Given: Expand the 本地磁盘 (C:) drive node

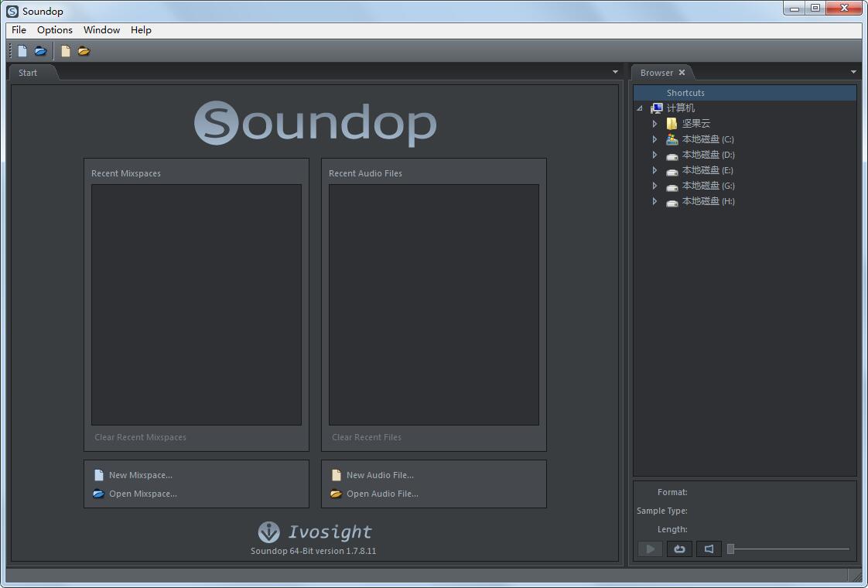Looking at the screenshot, I should pyautogui.click(x=654, y=139).
